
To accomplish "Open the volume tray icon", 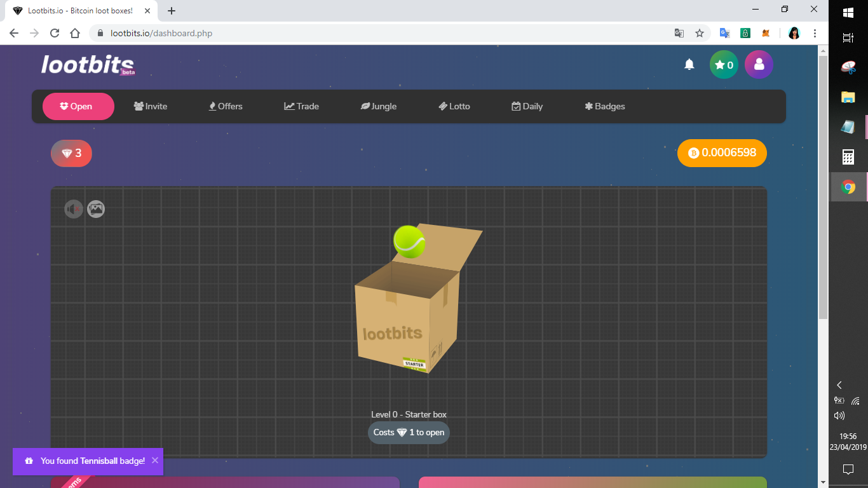I will point(839,416).
